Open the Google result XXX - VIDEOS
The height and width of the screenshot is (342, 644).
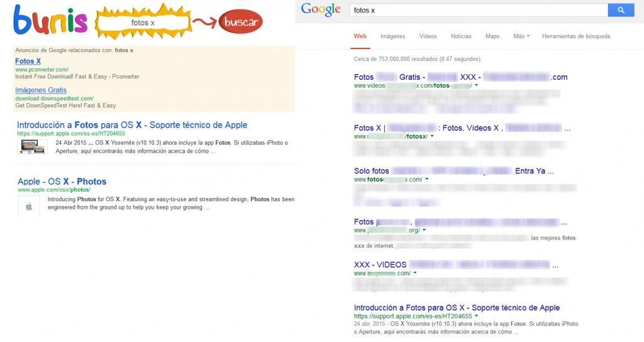tap(457, 265)
